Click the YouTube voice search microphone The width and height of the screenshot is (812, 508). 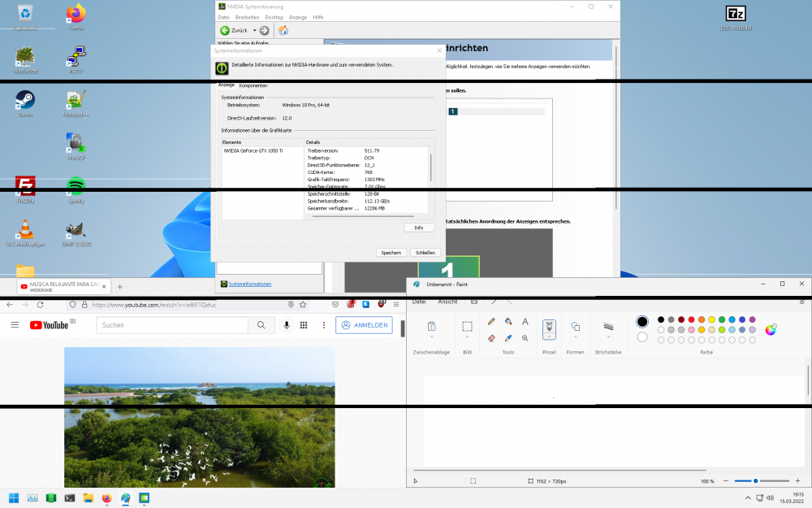click(287, 325)
